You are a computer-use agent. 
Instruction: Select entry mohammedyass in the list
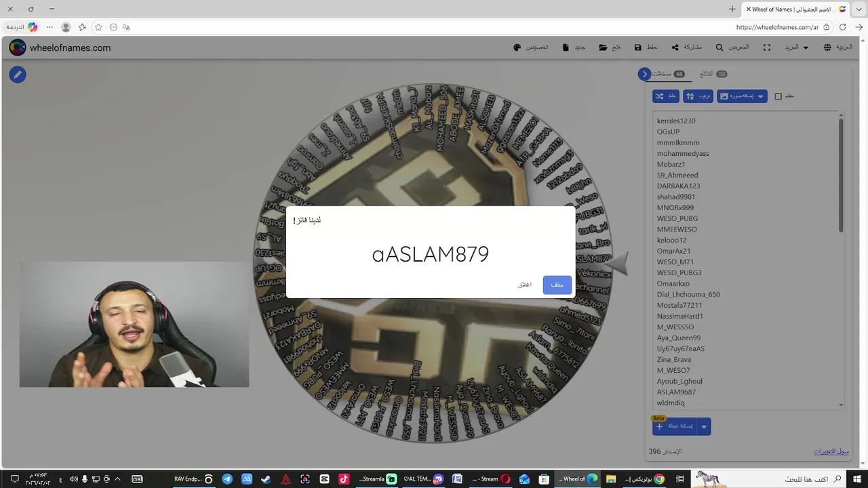683,153
